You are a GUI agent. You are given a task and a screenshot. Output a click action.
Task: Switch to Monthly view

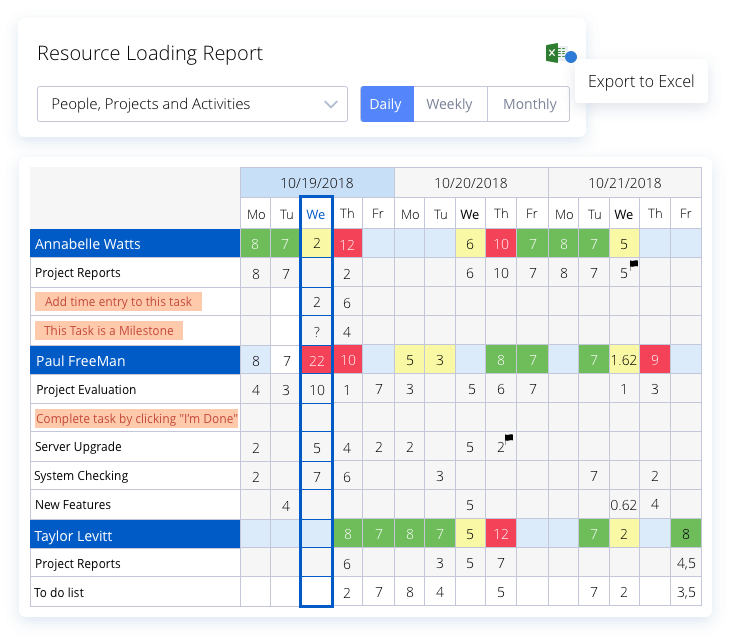(x=529, y=104)
